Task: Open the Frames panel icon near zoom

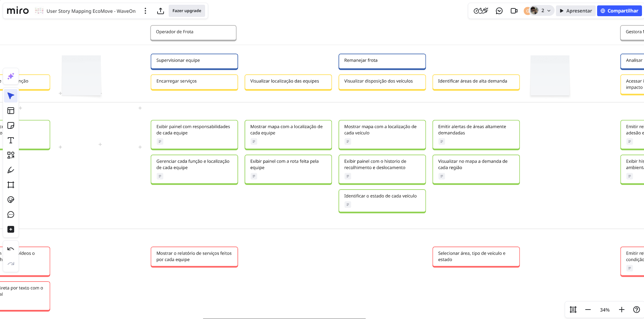Action: 573,310
